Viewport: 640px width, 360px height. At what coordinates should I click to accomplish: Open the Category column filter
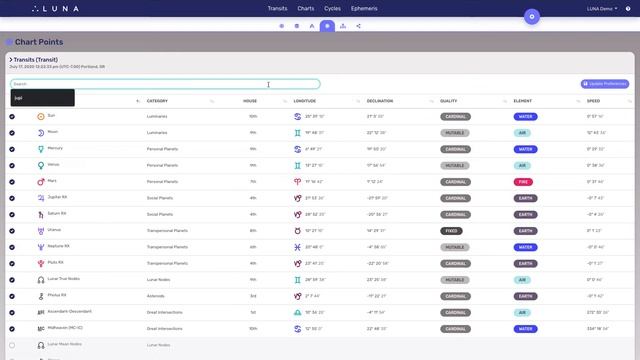tap(212, 101)
